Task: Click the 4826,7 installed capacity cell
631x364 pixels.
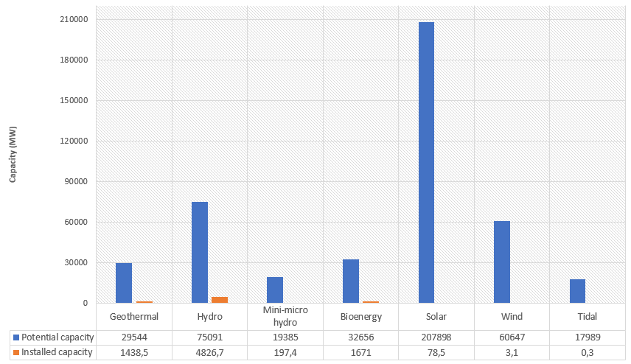Action: (x=209, y=352)
